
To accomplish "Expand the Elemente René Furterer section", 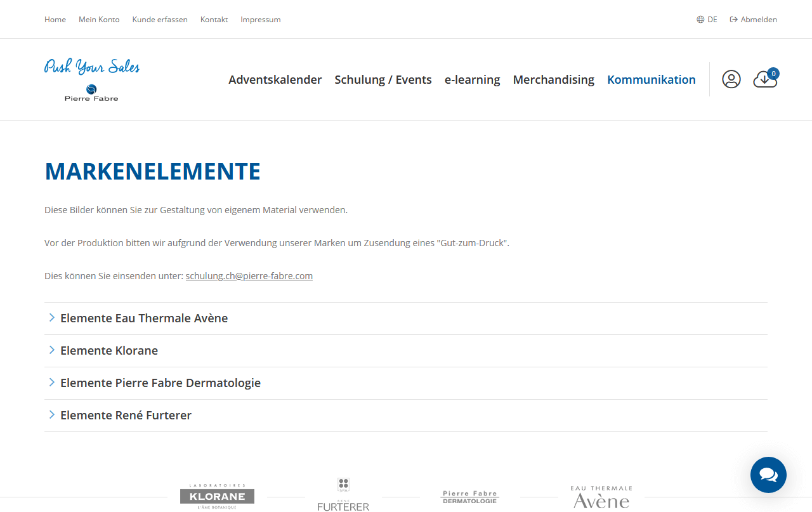I will (x=126, y=416).
